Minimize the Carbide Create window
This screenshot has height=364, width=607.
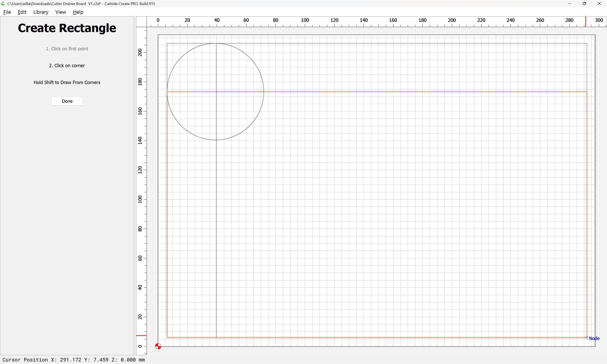tap(570, 4)
